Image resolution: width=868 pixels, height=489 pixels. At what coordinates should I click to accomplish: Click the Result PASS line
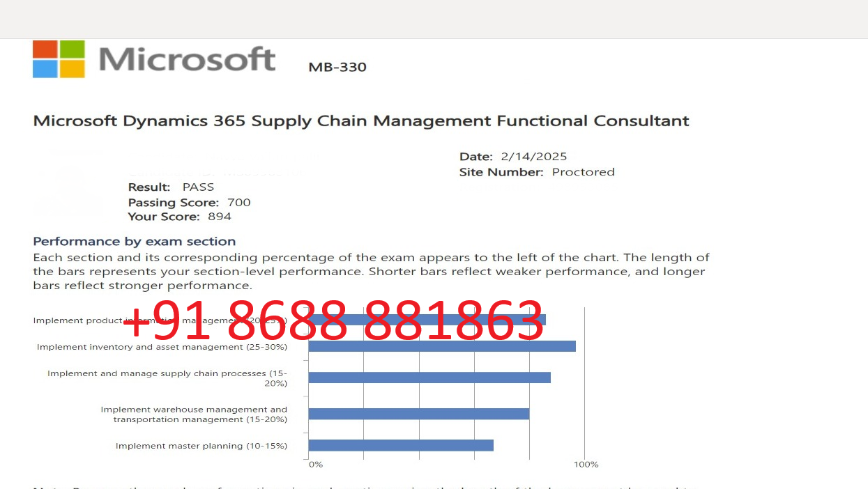(171, 187)
